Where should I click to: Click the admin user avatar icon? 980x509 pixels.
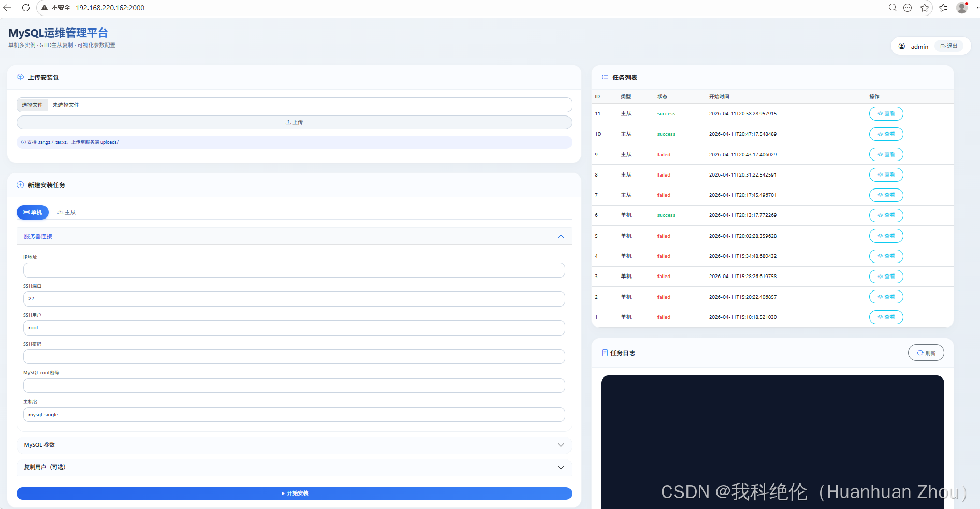[x=902, y=46]
